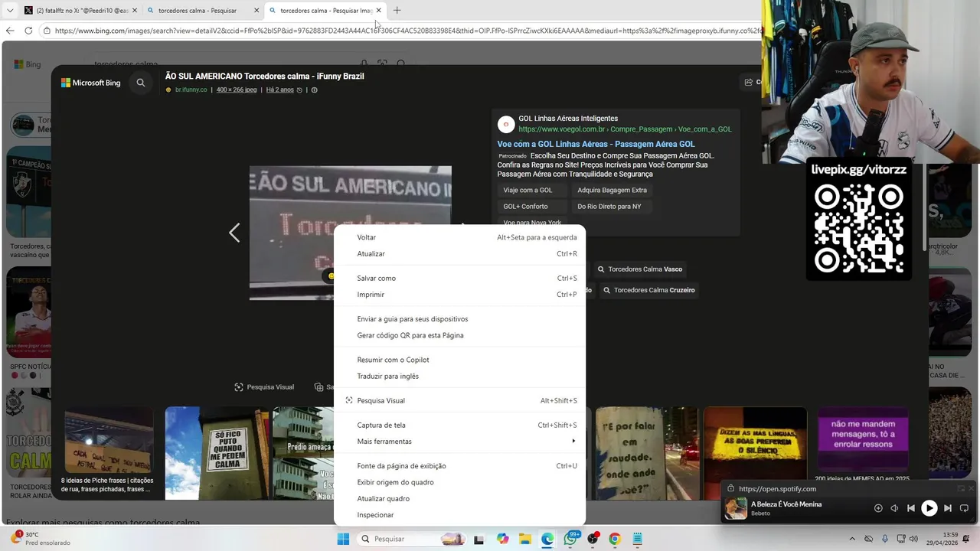Open a new browser tab

click(397, 11)
